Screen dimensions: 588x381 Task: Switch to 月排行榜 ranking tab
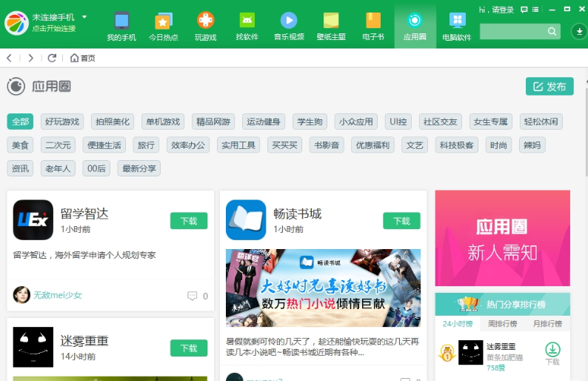pos(547,324)
